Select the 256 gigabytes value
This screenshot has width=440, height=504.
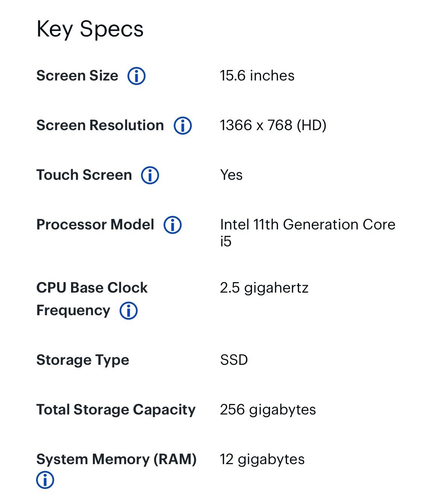coord(268,410)
